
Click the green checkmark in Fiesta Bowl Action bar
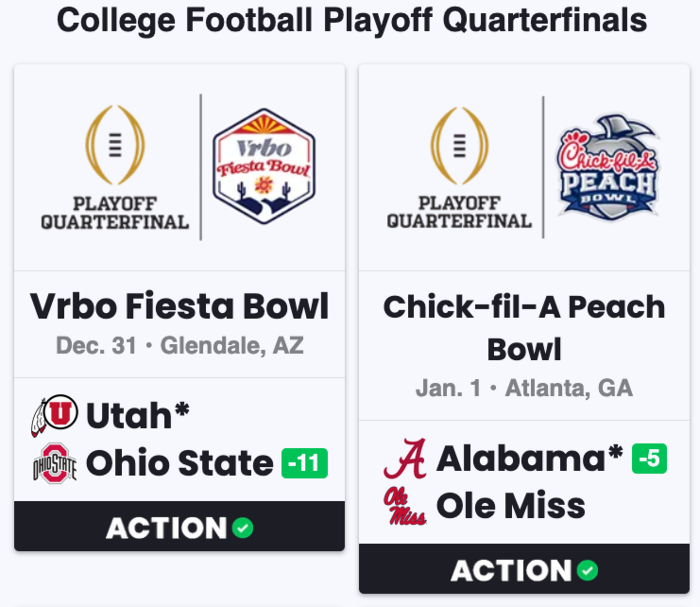(243, 528)
